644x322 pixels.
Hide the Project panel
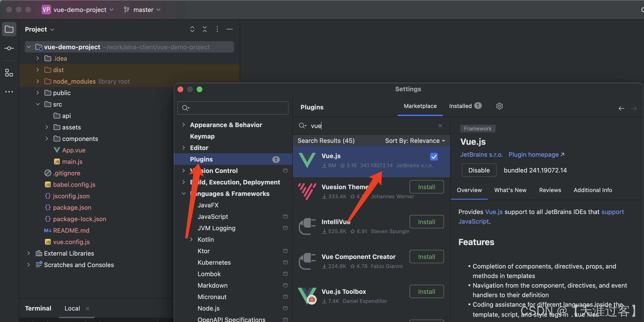coord(229,29)
